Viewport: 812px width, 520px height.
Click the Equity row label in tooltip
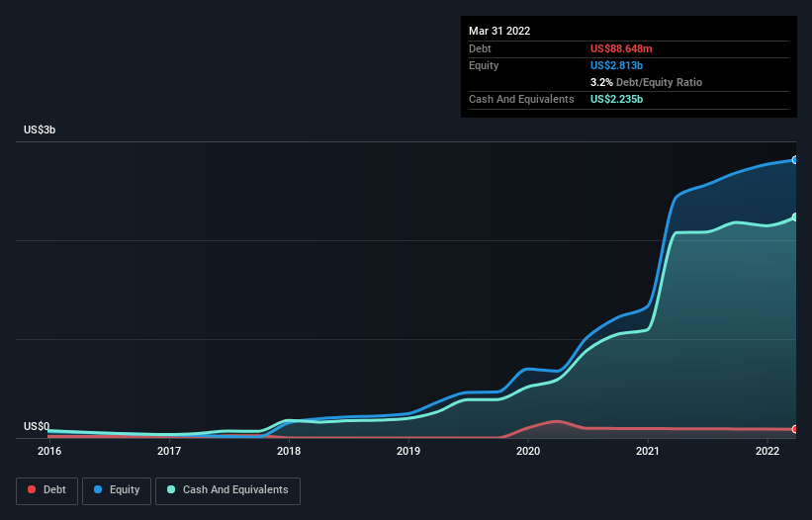[x=484, y=65]
